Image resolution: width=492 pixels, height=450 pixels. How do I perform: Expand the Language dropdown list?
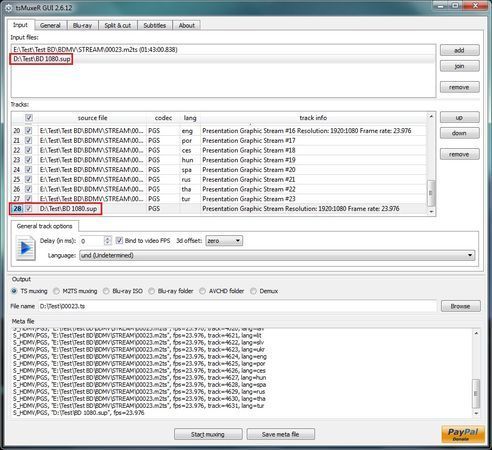(x=277, y=255)
